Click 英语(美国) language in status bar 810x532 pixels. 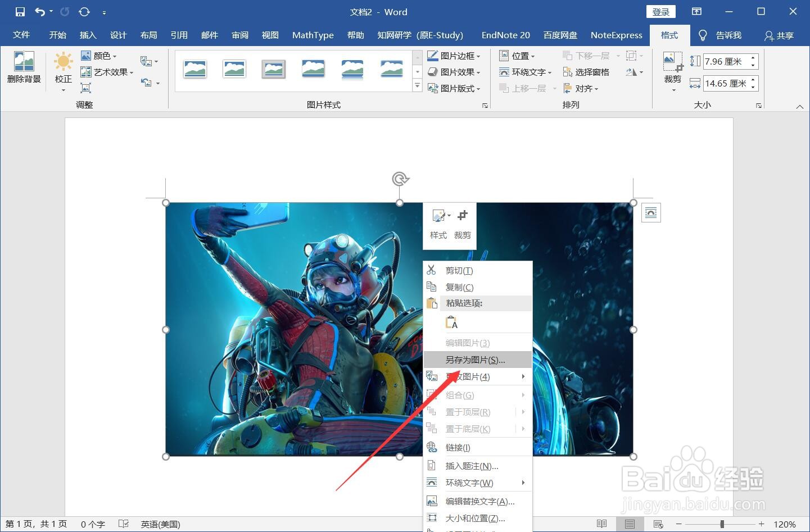[x=160, y=524]
